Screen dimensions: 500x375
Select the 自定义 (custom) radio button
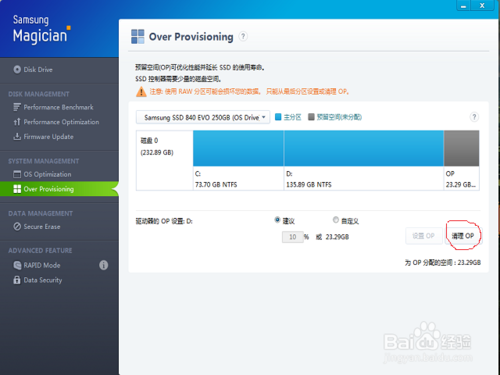[336, 220]
